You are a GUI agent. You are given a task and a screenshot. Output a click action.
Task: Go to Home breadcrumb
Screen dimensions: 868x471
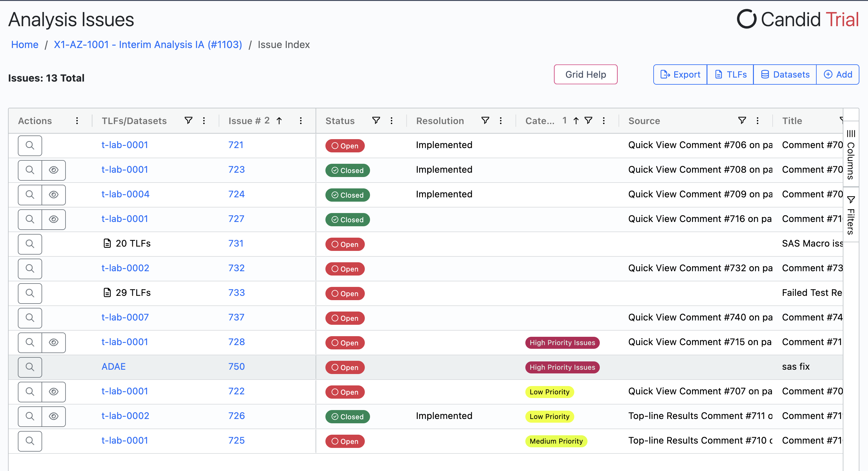click(25, 45)
